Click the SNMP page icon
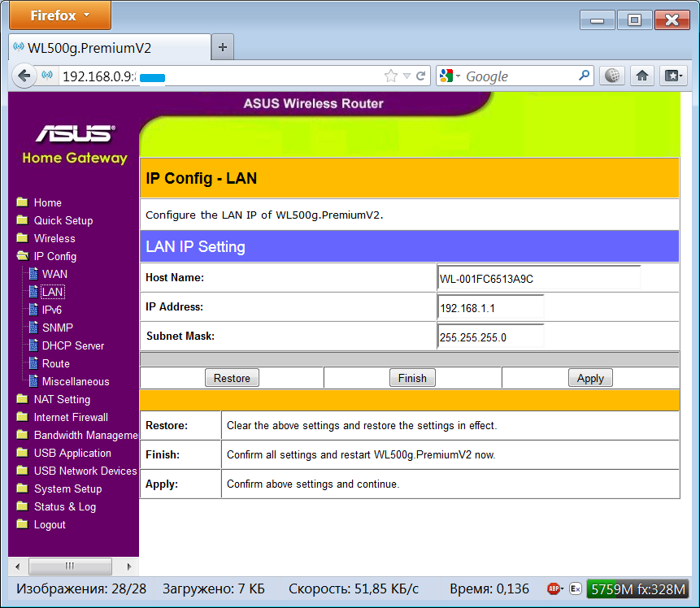This screenshot has height=608, width=700. tap(33, 328)
